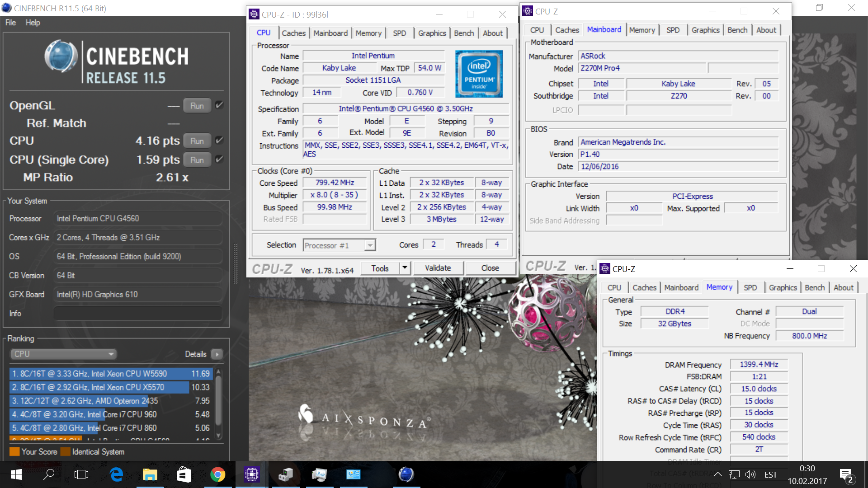Click the network tray icon

coord(734,474)
